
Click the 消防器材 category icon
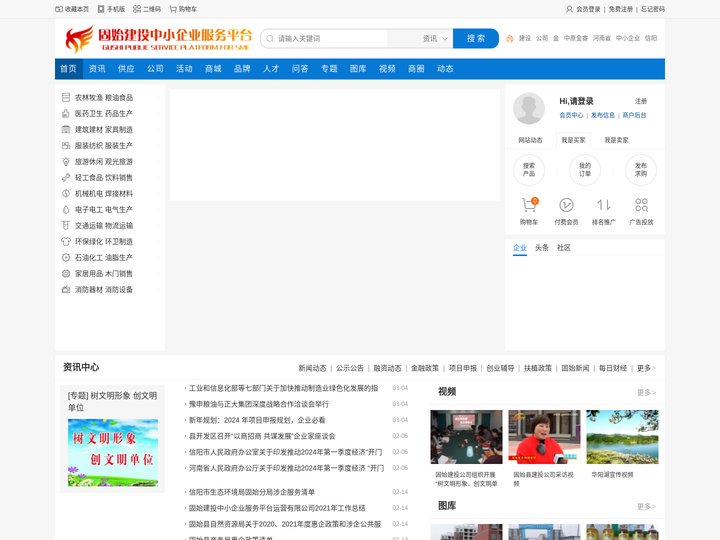66,289
